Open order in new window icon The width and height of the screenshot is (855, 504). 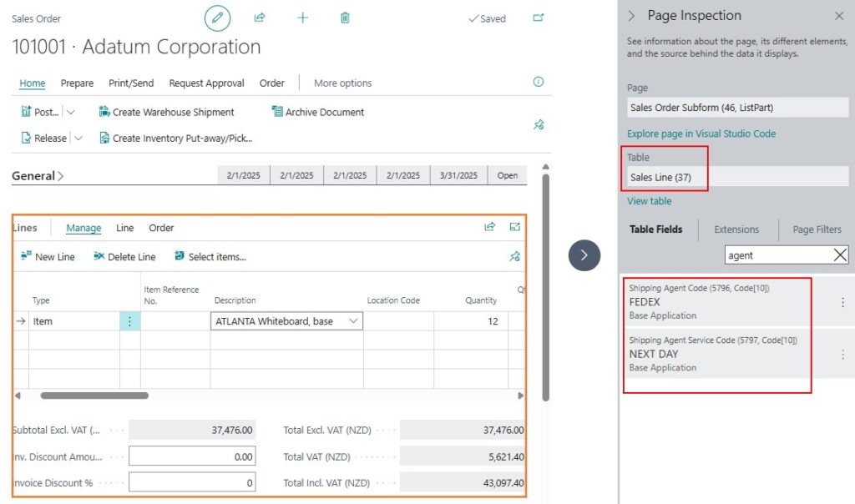coord(539,18)
